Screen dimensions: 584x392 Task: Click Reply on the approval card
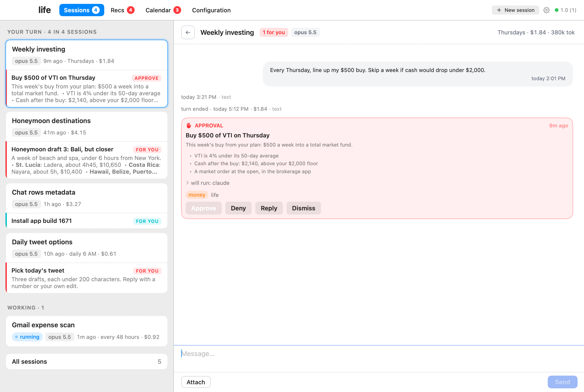(x=269, y=208)
